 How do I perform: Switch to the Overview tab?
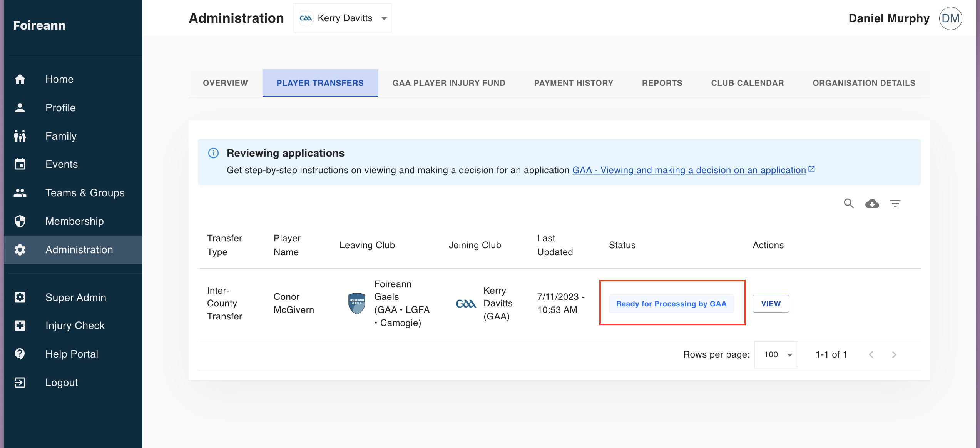[226, 83]
